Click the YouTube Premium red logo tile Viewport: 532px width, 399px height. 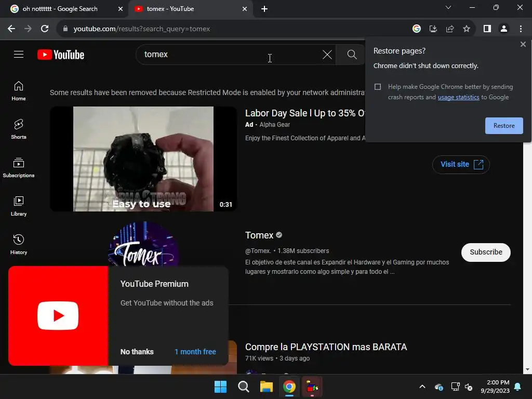(x=58, y=315)
